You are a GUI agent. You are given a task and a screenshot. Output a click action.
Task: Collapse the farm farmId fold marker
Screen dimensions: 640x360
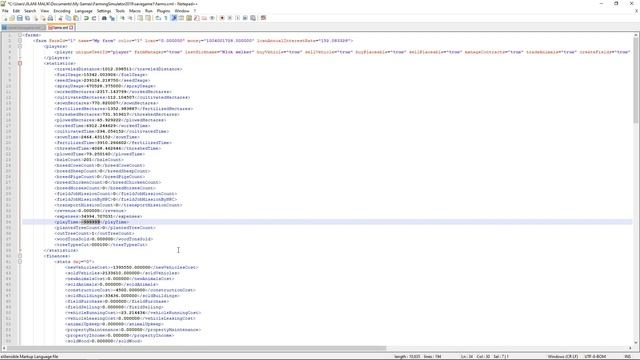(20, 41)
